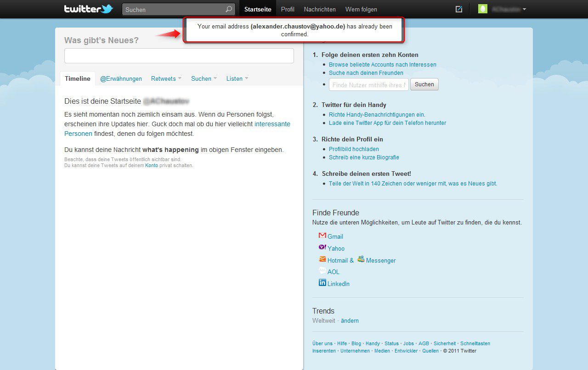Click ändern next to Weltweit trends
Screen dimensions: 588x370
(350, 320)
